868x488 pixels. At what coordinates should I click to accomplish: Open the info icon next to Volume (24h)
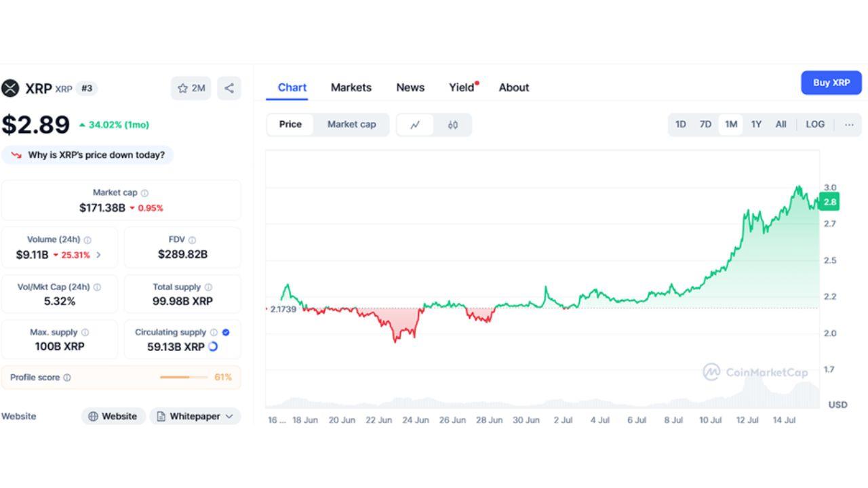87,240
